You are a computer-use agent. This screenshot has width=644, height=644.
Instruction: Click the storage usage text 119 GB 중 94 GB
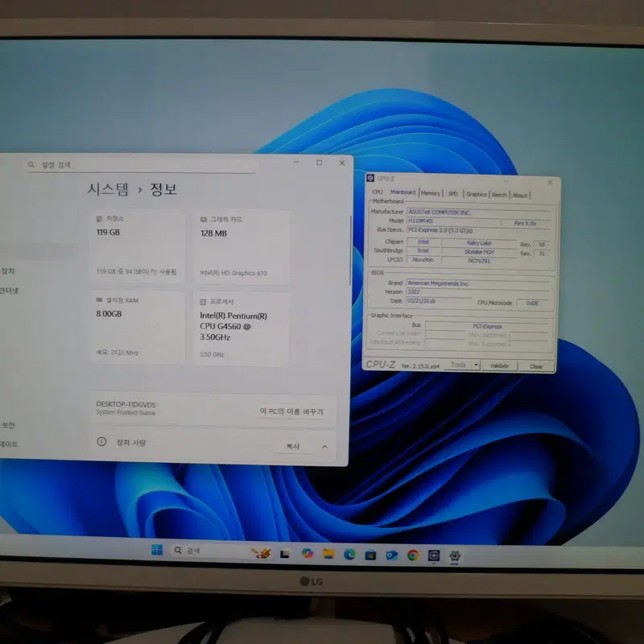tap(136, 271)
